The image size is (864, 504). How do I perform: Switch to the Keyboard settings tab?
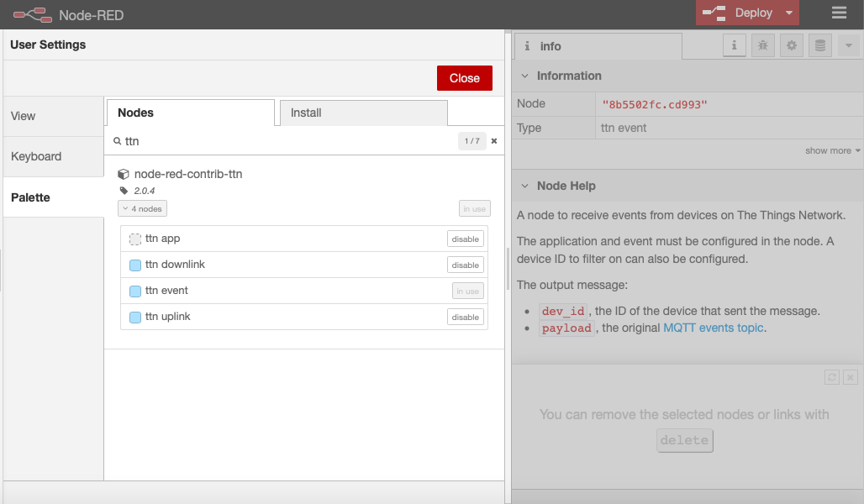point(54,156)
